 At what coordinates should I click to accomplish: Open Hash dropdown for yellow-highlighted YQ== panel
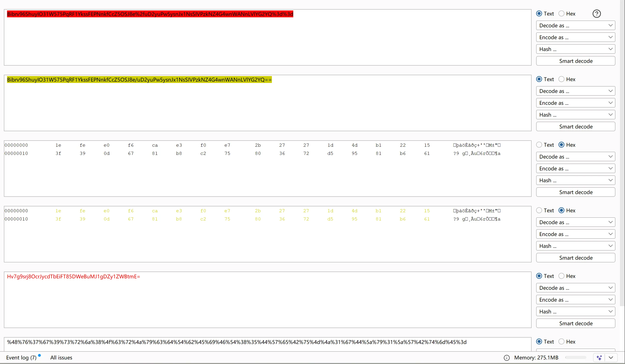point(575,115)
